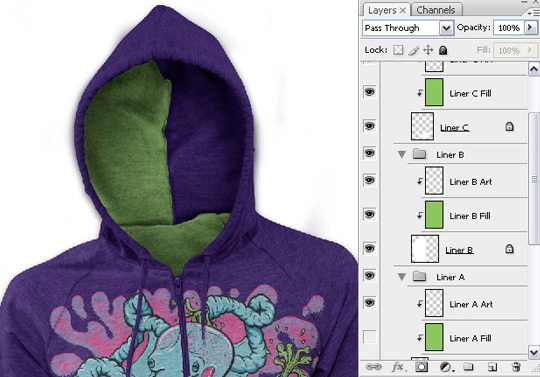
Task: Hide the Liner B layer
Action: 370,248
